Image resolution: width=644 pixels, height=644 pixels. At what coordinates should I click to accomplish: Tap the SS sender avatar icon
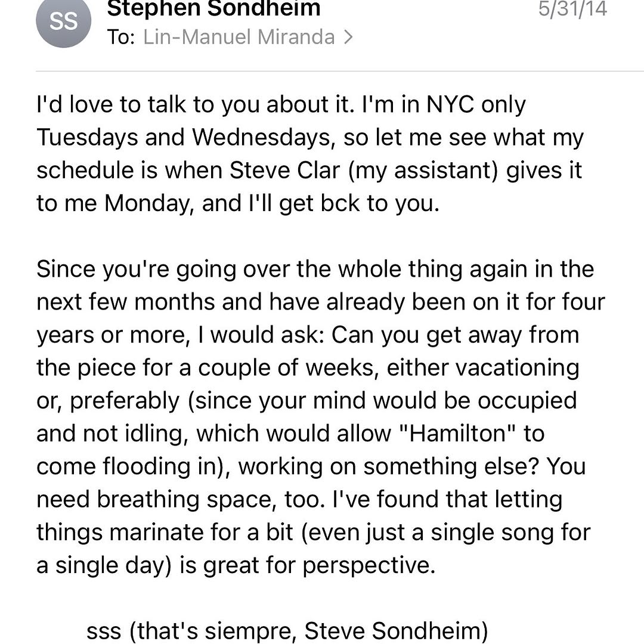point(63,20)
